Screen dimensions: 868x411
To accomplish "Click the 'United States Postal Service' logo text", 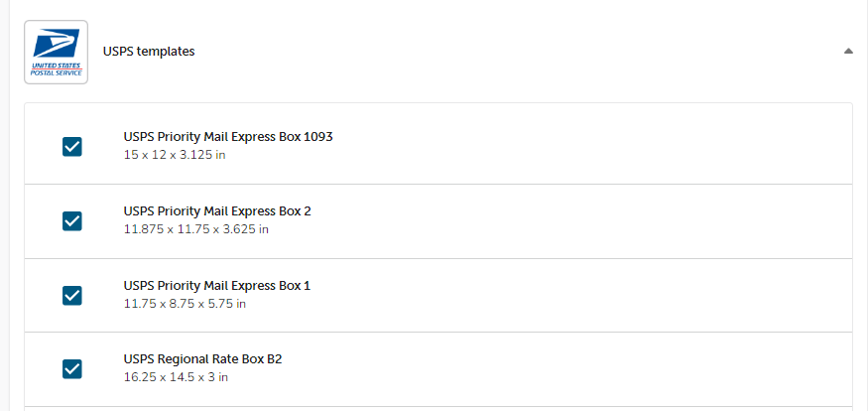I will (56, 68).
